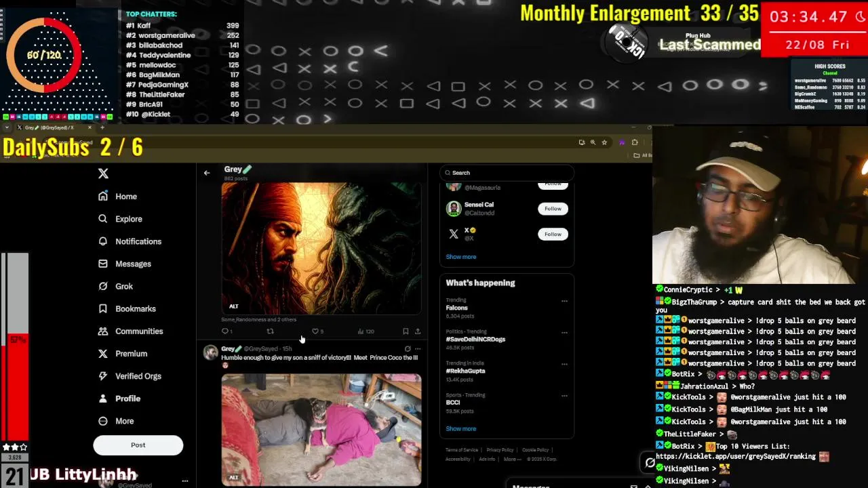The height and width of the screenshot is (488, 868).
Task: Open Bookmarks from the sidebar
Action: [127, 308]
